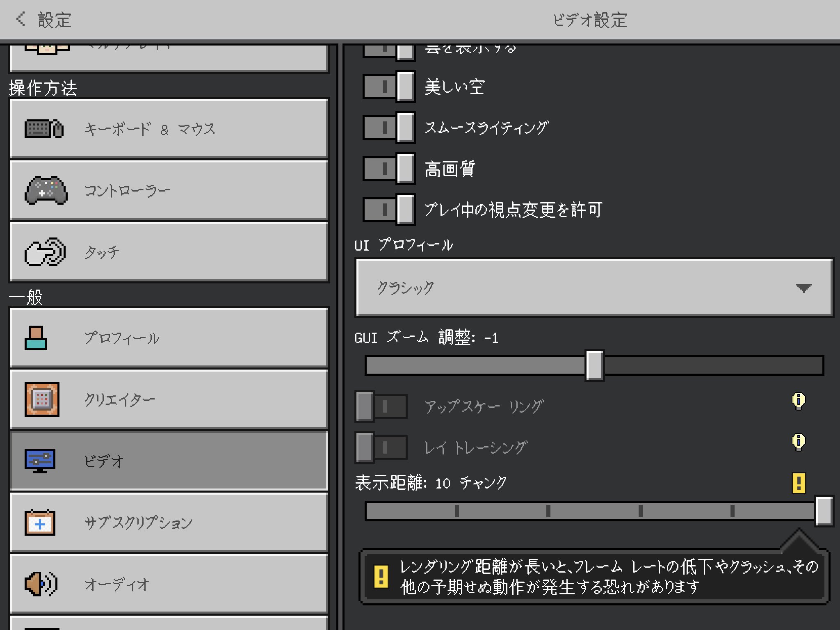Viewport: 840px width, 630px height.
Task: Select the ビデオ settings tab
Action: (169, 461)
